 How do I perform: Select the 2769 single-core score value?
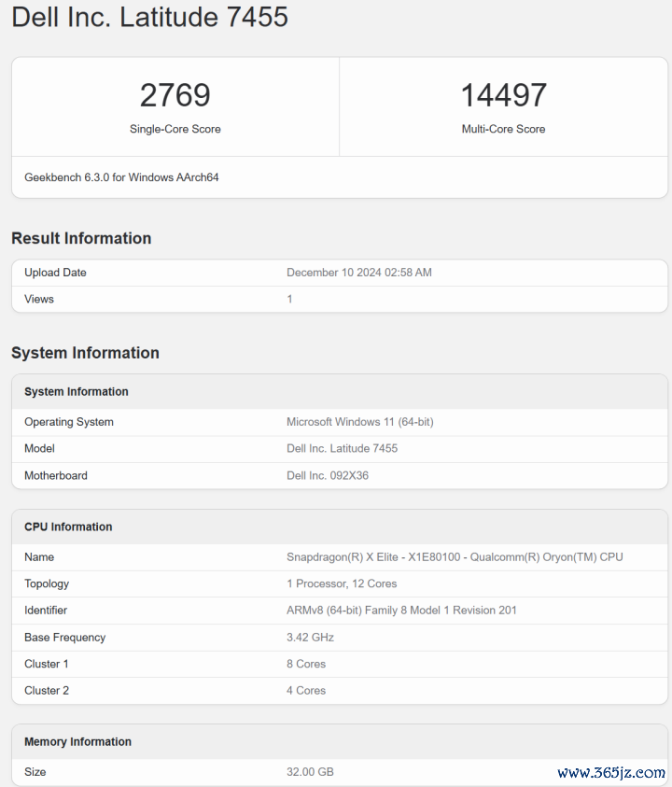(175, 95)
